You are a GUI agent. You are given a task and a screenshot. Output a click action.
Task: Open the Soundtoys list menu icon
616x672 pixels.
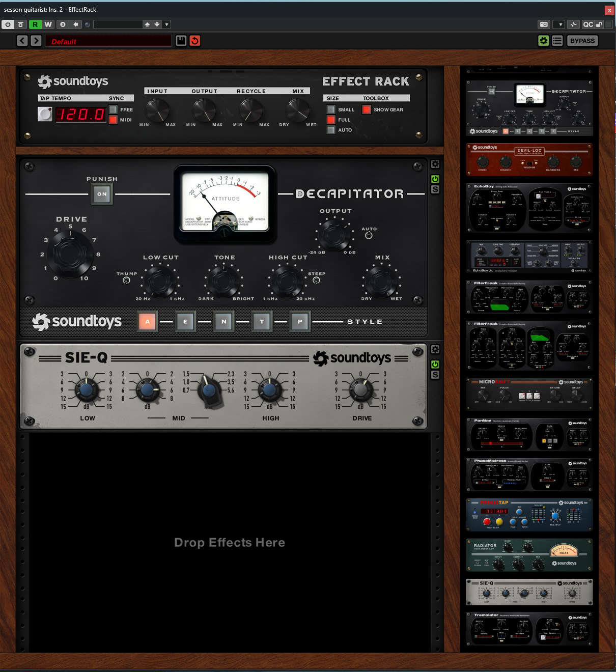point(557,41)
